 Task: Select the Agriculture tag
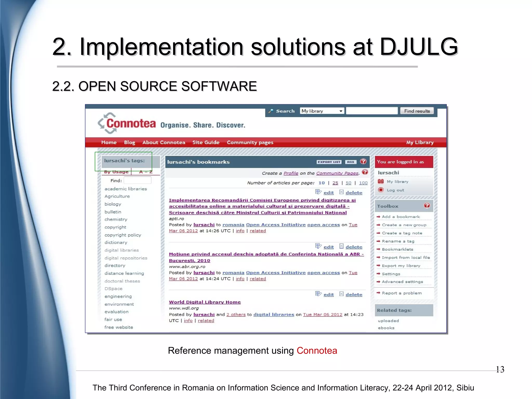click(117, 196)
